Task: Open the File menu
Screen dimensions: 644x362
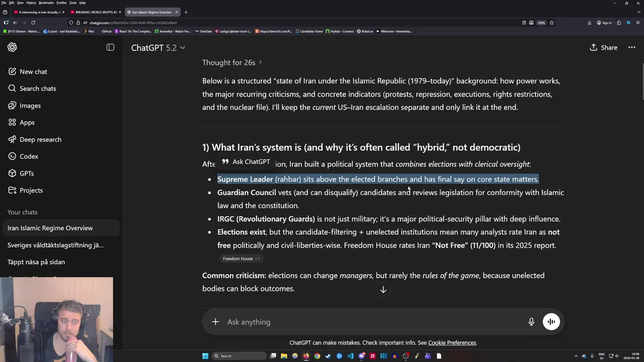Action: click(4, 3)
